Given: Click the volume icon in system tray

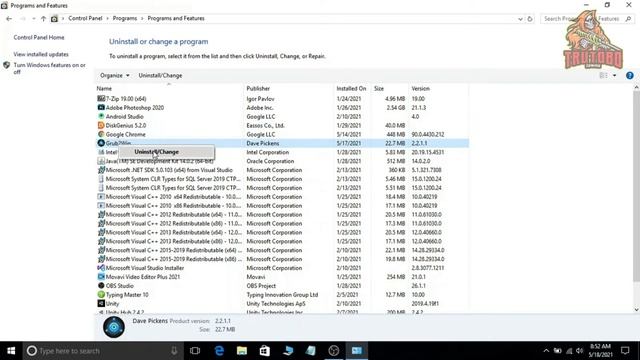Looking at the screenshot, I should 580,351.
